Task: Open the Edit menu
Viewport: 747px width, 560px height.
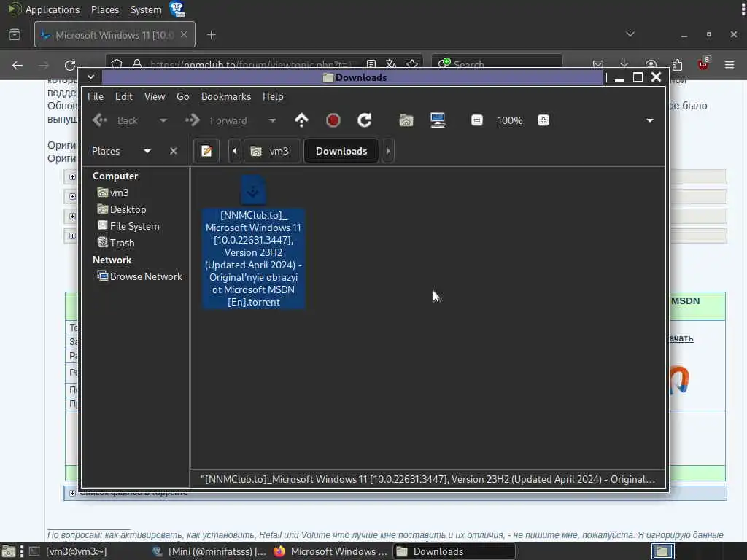Action: click(123, 96)
